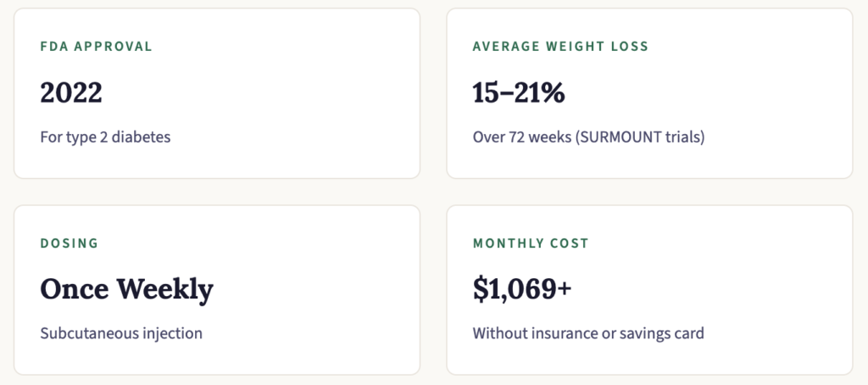Click the AVERAGE WEIGHT LOSS heading
This screenshot has width=868, height=385.
coord(560,47)
